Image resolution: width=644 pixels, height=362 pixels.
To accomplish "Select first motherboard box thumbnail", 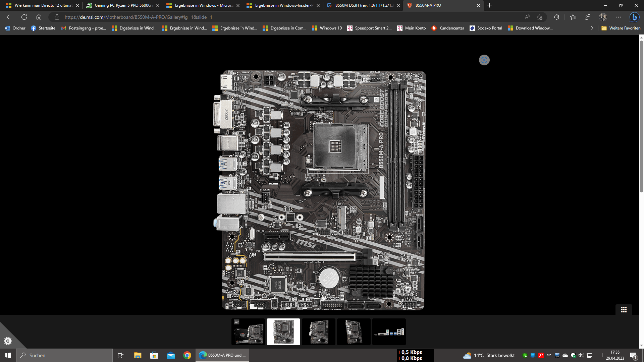I will click(248, 332).
